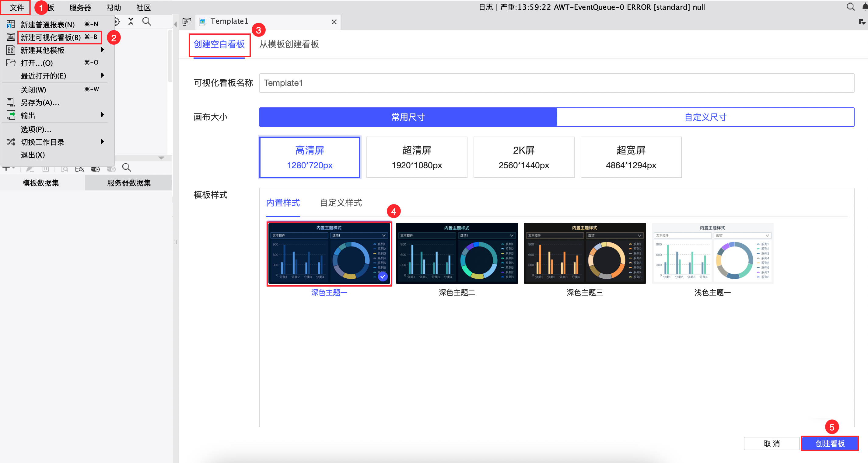This screenshot has width=868, height=463.
Task: Click the search magnifier at top right
Action: tap(850, 7)
